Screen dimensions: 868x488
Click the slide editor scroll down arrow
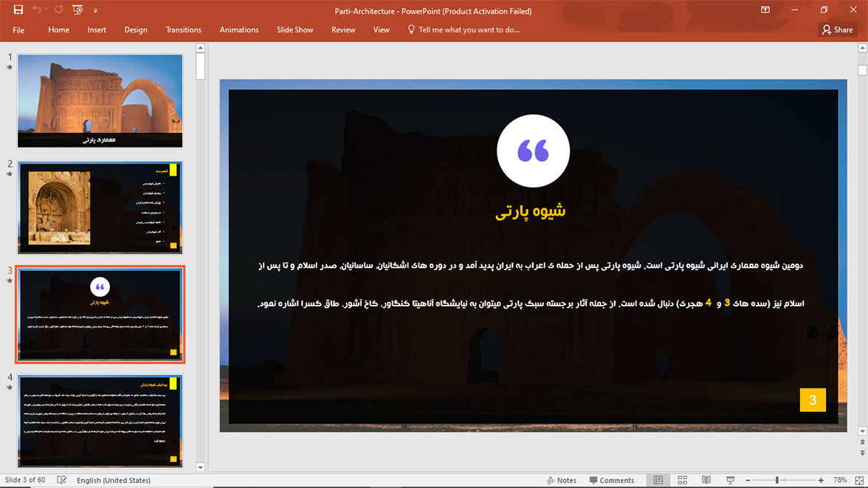(x=862, y=431)
